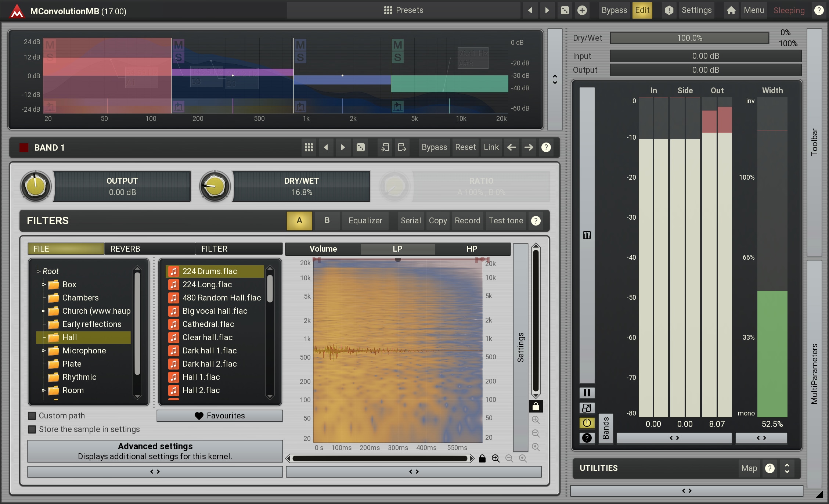
Task: Expand the UTILITIES panel arrows
Action: 787,468
